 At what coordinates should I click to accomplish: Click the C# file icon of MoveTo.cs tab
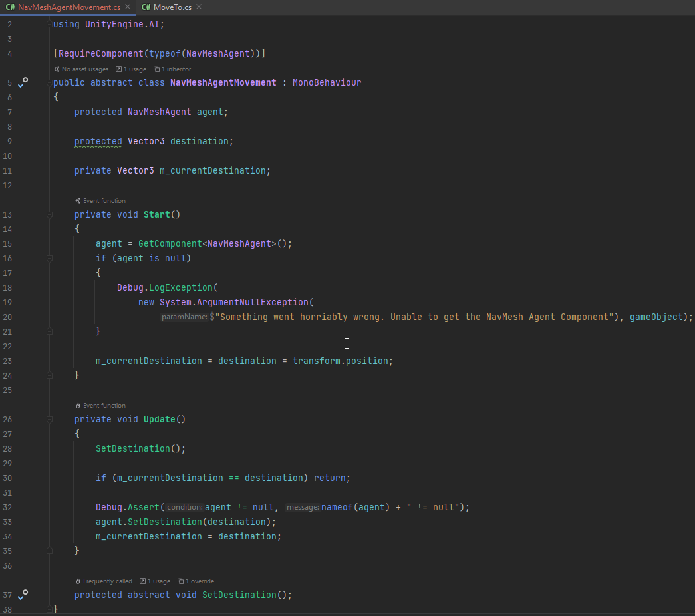click(x=146, y=7)
